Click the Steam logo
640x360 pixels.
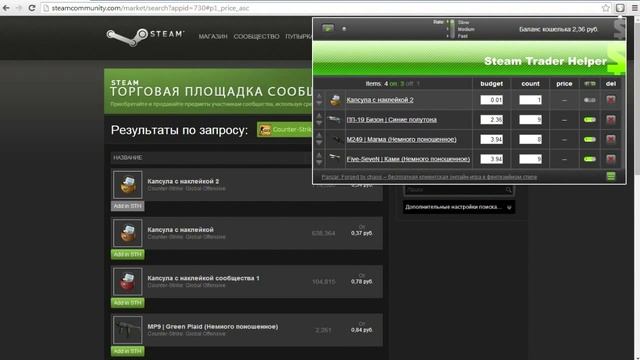[145, 36]
